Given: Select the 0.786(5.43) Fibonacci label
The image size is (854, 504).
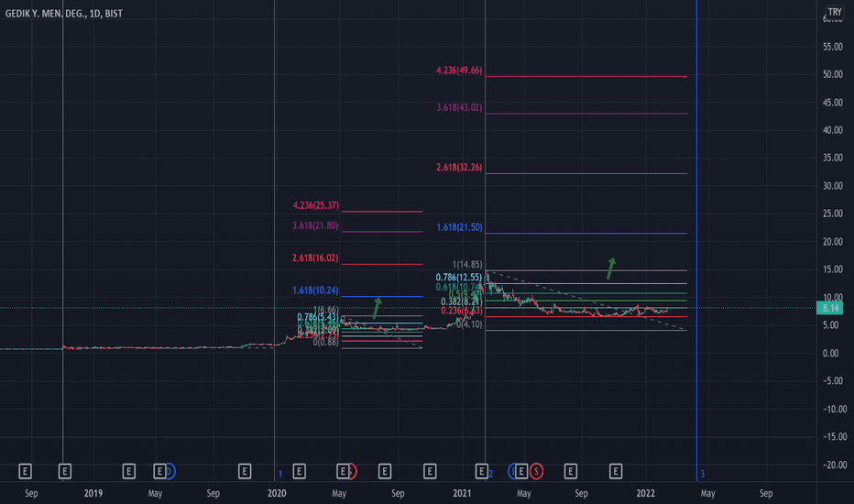Looking at the screenshot, I should (318, 317).
